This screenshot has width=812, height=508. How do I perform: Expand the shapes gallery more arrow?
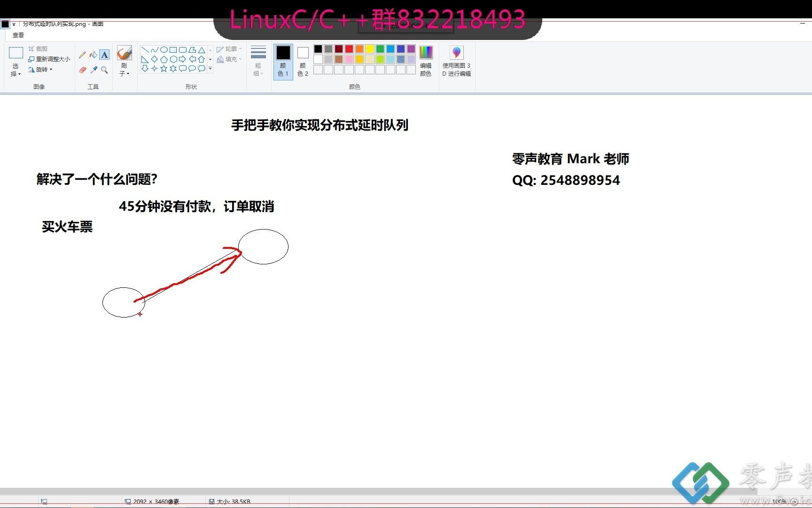tap(210, 68)
